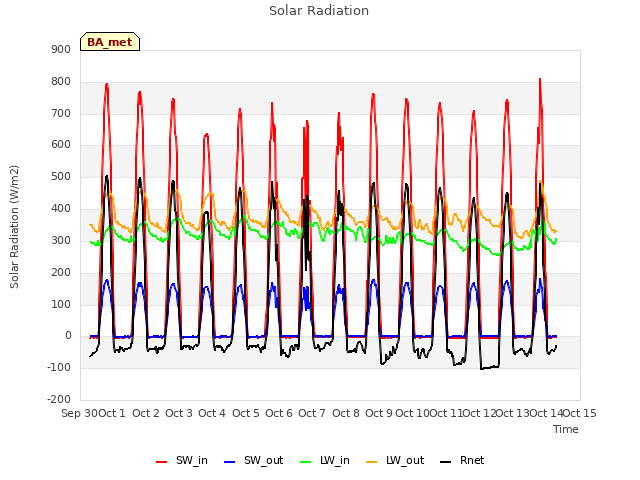Click the Sep 30 x-axis date label

pyautogui.click(x=80, y=413)
